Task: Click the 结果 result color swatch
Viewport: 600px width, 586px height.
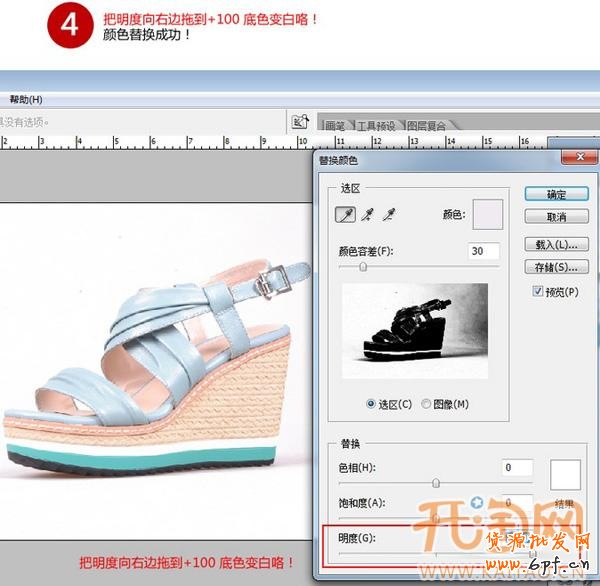Action: pyautogui.click(x=566, y=474)
